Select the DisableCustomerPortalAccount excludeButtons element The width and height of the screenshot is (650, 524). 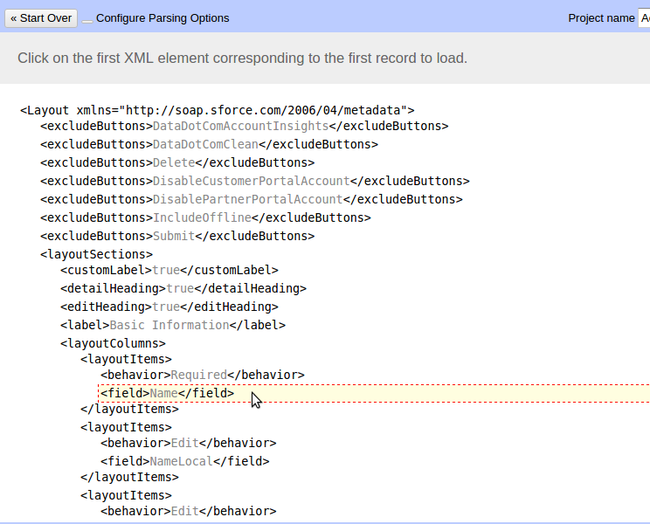pos(255,181)
